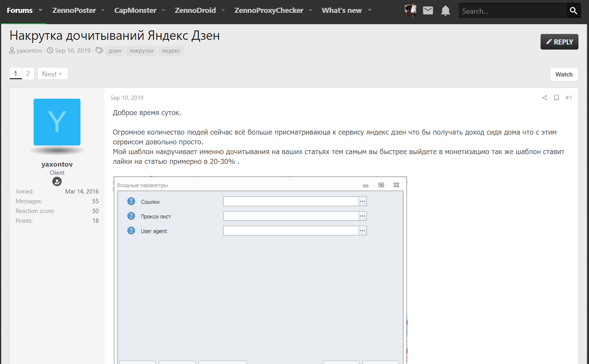
Task: Open the #1 post permalink
Action: (x=569, y=98)
